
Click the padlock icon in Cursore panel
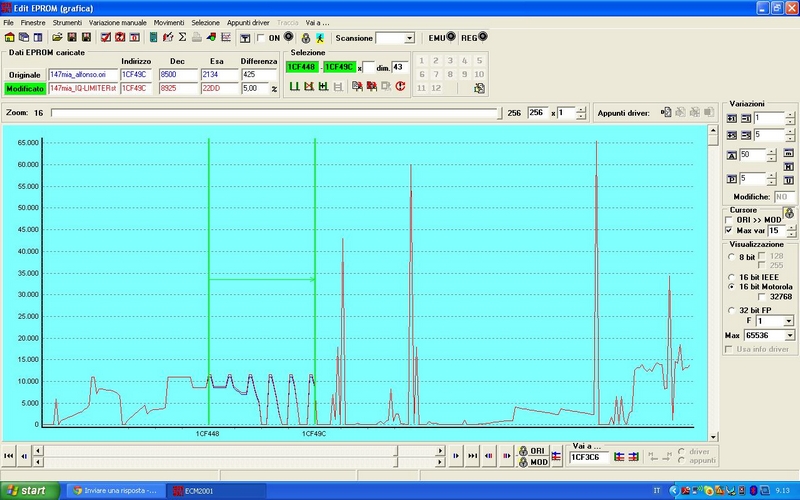(x=788, y=213)
